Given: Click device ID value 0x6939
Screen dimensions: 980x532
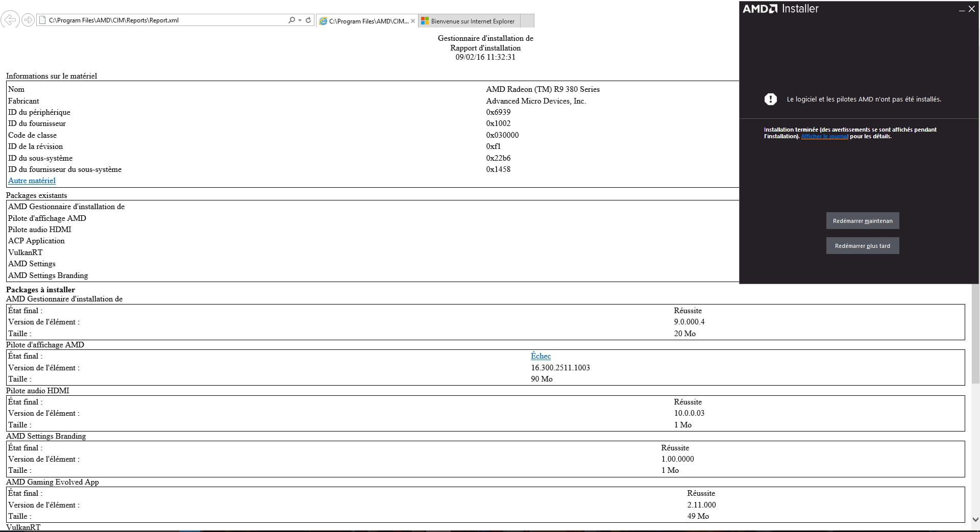Looking at the screenshot, I should click(498, 112).
